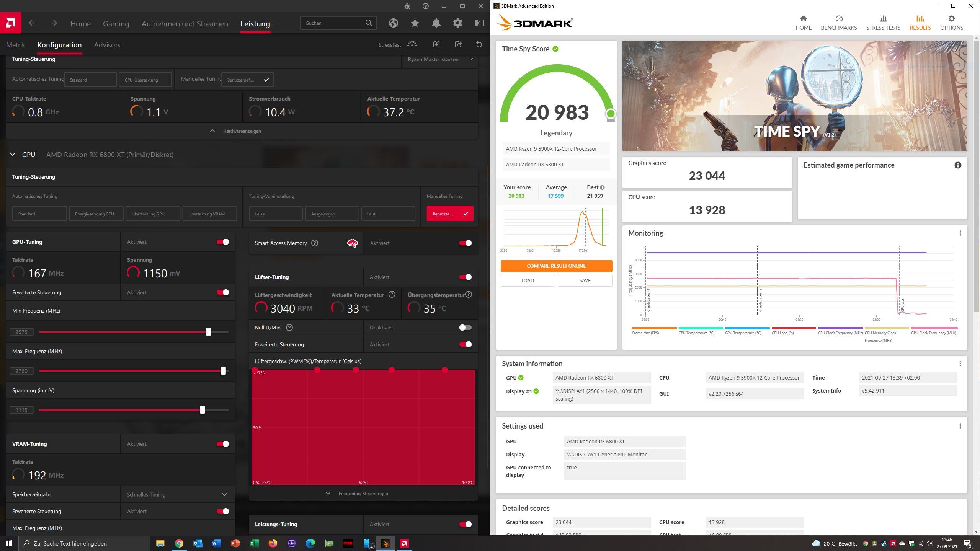The width and height of the screenshot is (980, 551).
Task: Open the Gaming tab in Radeon Software
Action: [x=116, y=24]
